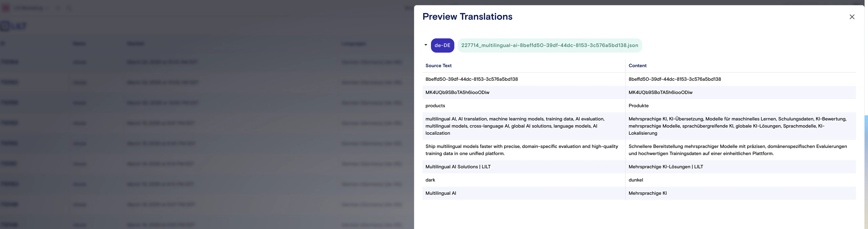
Task: Click the de-DE language badge
Action: [442, 45]
